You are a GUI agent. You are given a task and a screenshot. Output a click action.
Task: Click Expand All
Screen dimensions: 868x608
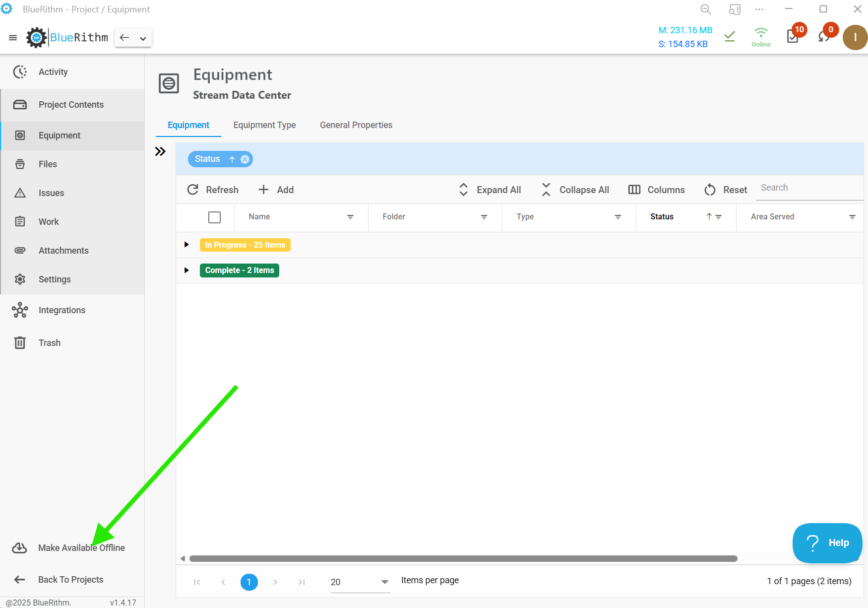[490, 190]
